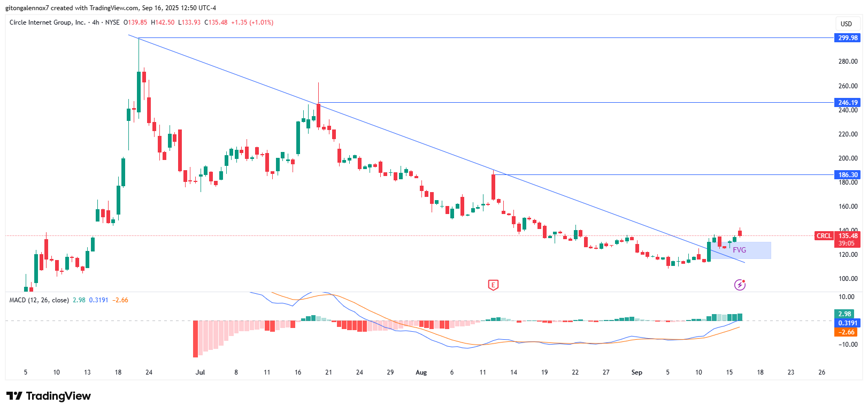This screenshot has width=868, height=412.
Task: Click the Aug label on the time axis
Action: pos(421,372)
